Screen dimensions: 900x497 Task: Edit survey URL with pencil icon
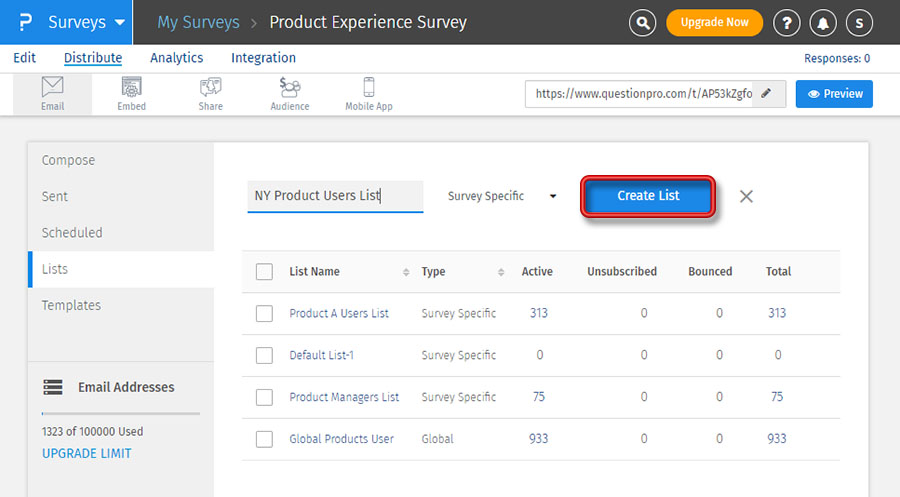click(x=767, y=94)
